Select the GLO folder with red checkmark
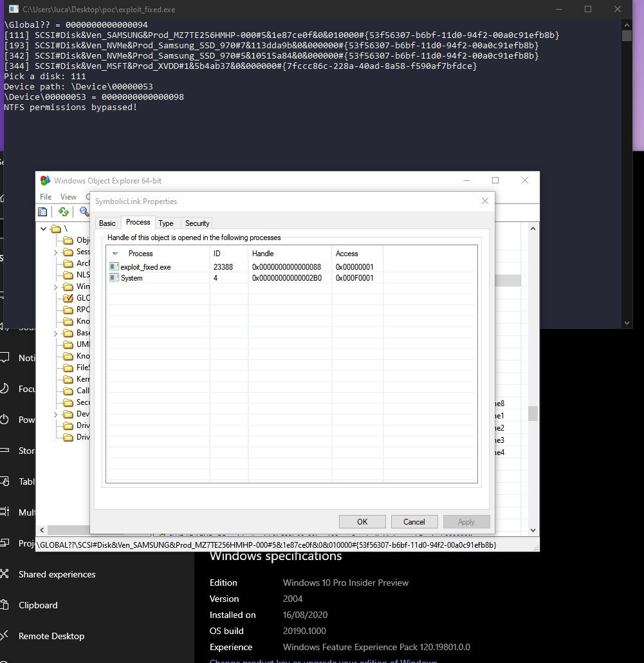The width and height of the screenshot is (644, 663). click(x=76, y=298)
